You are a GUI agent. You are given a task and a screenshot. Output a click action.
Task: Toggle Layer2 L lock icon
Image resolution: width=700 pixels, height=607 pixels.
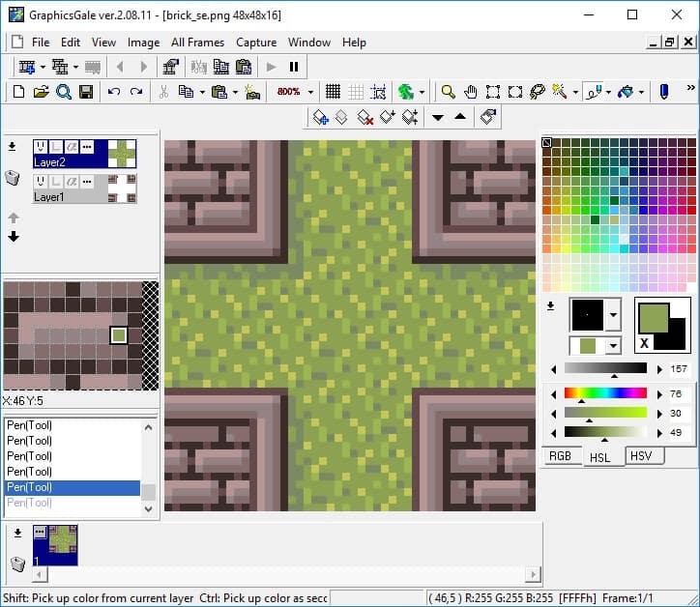[x=56, y=146]
